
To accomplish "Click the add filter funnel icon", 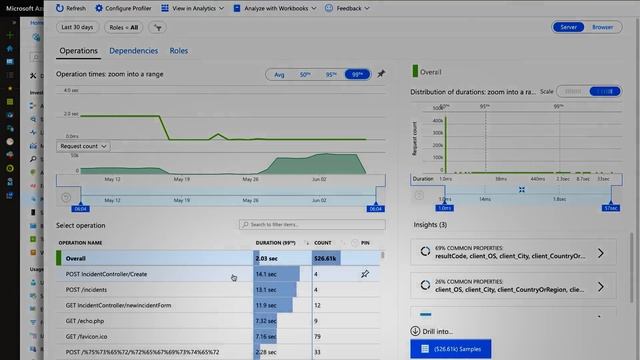I will pos(158,27).
